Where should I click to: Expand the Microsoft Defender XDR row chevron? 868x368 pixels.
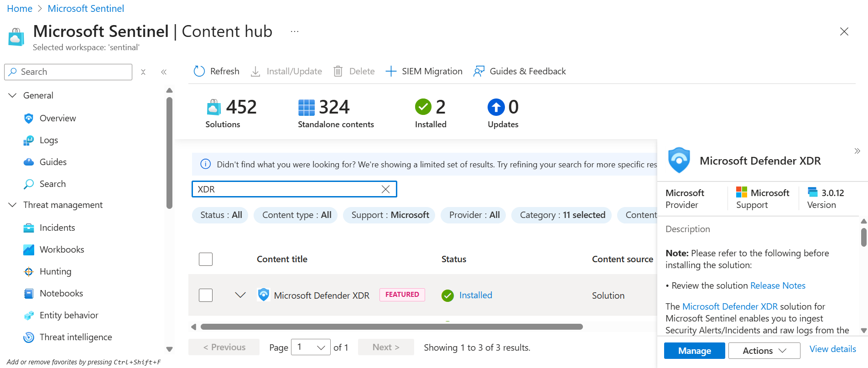[240, 295]
